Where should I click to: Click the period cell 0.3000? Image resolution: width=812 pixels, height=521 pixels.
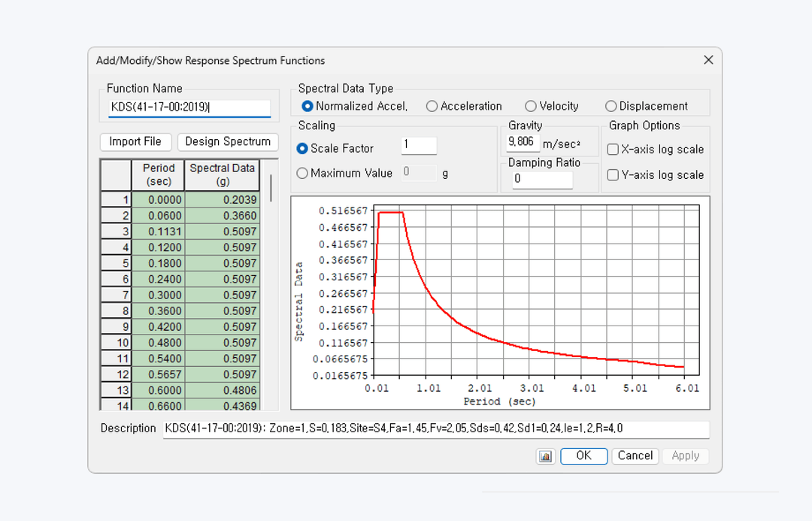[159, 295]
